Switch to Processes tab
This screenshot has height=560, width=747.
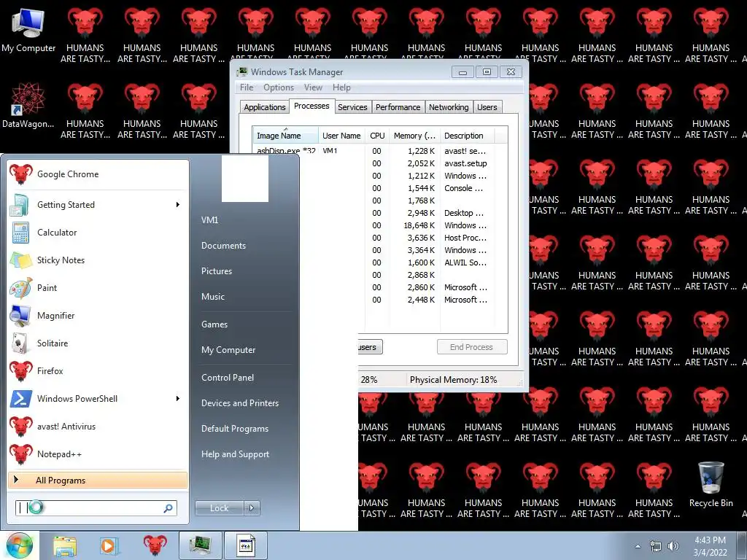[311, 106]
